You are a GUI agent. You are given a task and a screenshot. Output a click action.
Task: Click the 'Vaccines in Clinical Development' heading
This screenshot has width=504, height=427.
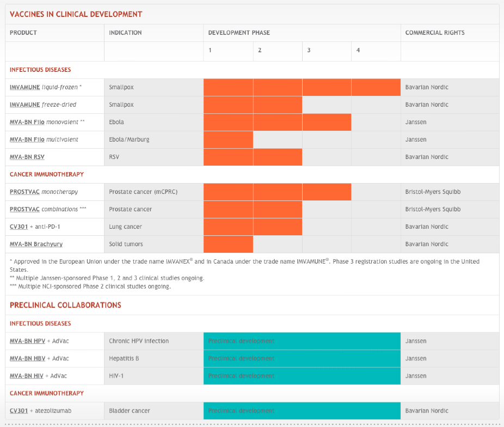(x=76, y=14)
